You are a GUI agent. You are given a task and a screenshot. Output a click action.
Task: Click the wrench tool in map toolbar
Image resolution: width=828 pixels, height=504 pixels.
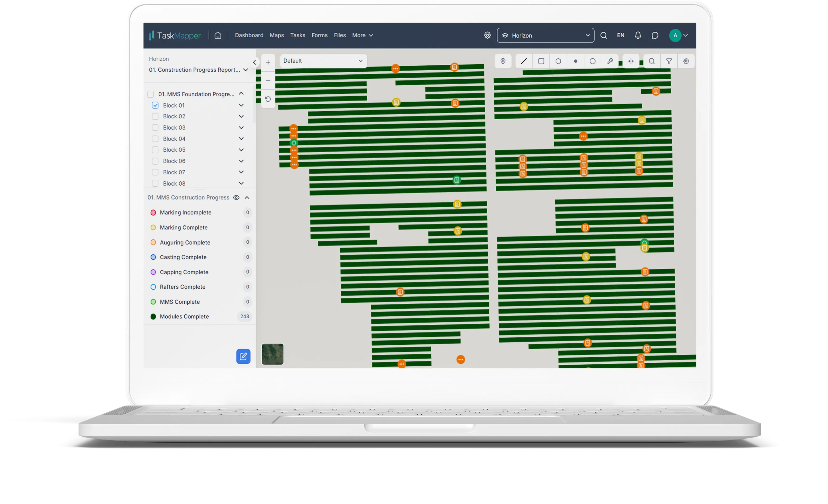[610, 61]
